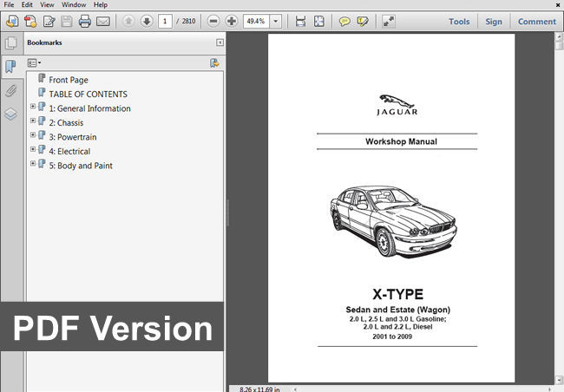
Task: Open the File menu
Action: point(9,4)
